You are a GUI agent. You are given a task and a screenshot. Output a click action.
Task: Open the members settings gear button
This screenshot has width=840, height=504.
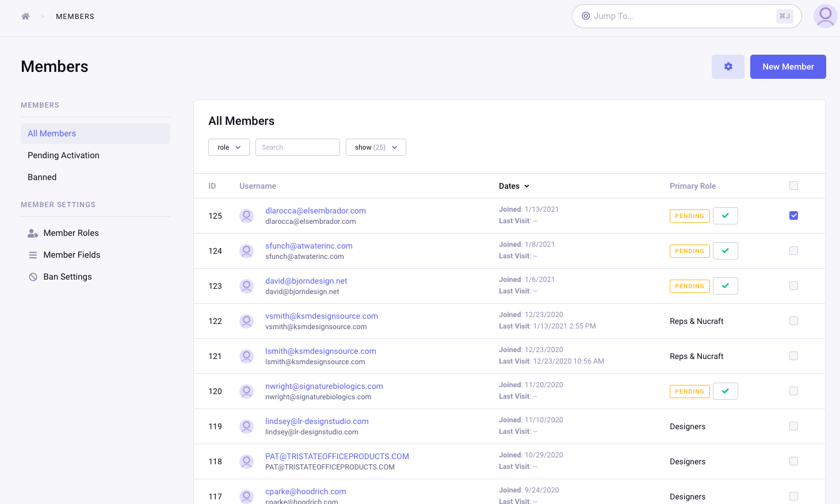coord(728,67)
